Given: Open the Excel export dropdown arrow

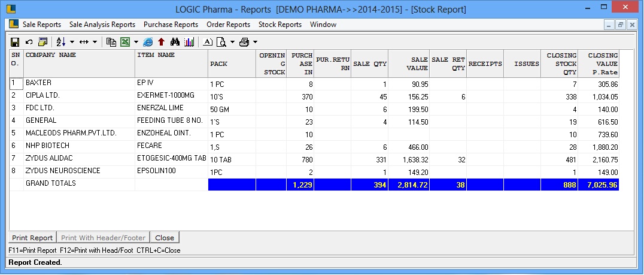Looking at the screenshot, I should click(136, 42).
